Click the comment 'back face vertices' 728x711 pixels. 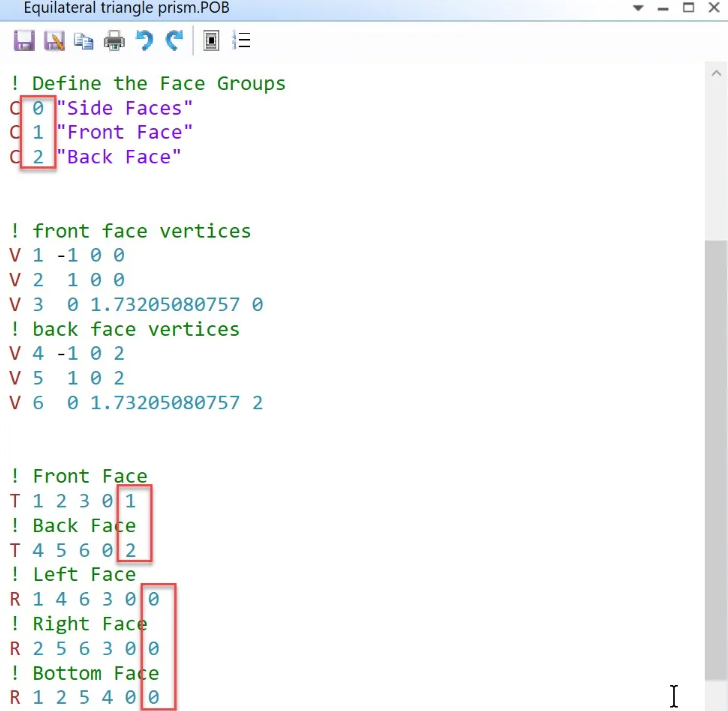coord(136,329)
